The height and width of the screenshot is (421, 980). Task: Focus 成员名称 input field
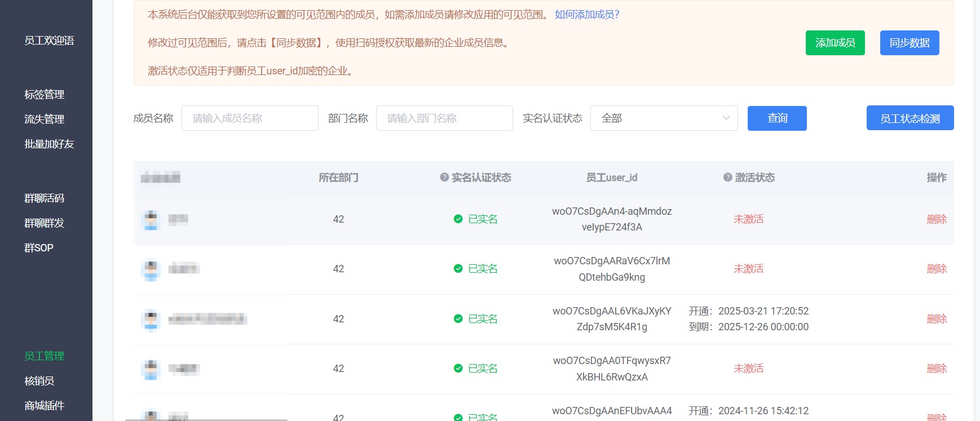click(250, 118)
